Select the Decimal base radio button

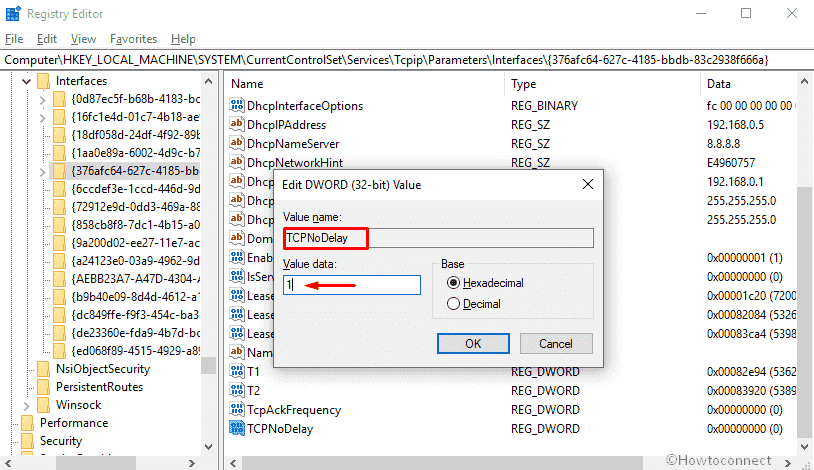(x=454, y=304)
